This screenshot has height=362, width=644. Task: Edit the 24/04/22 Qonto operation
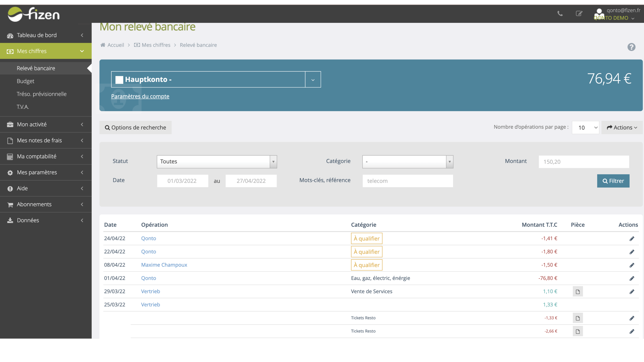632,239
